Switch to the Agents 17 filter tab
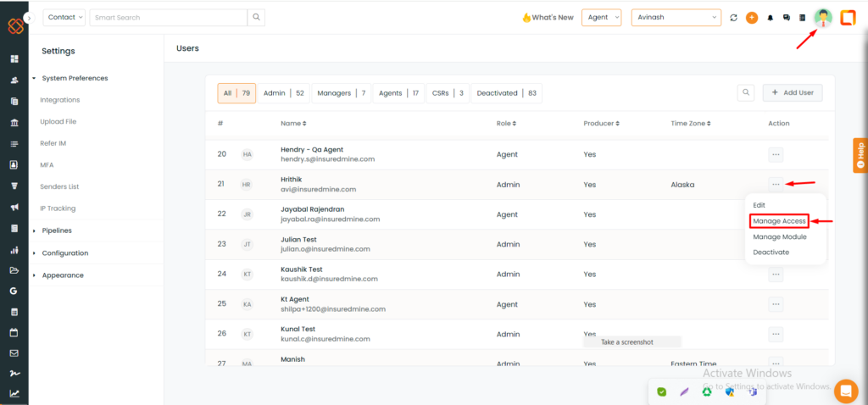 (398, 93)
